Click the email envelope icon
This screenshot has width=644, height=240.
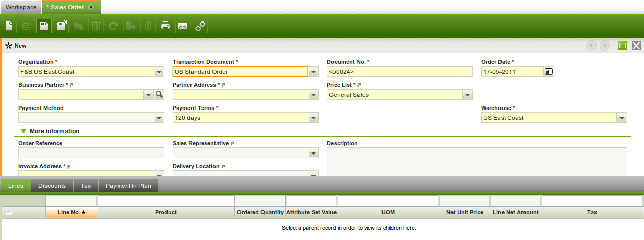(x=183, y=26)
